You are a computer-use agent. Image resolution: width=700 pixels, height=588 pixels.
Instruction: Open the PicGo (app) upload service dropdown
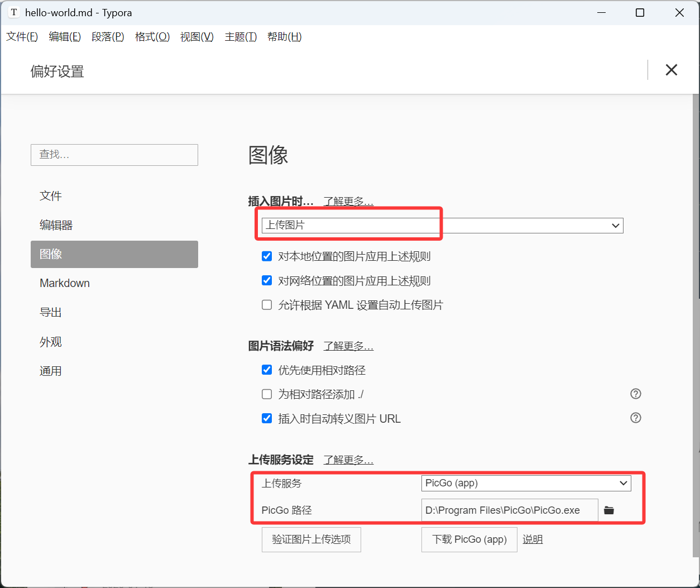[526, 483]
